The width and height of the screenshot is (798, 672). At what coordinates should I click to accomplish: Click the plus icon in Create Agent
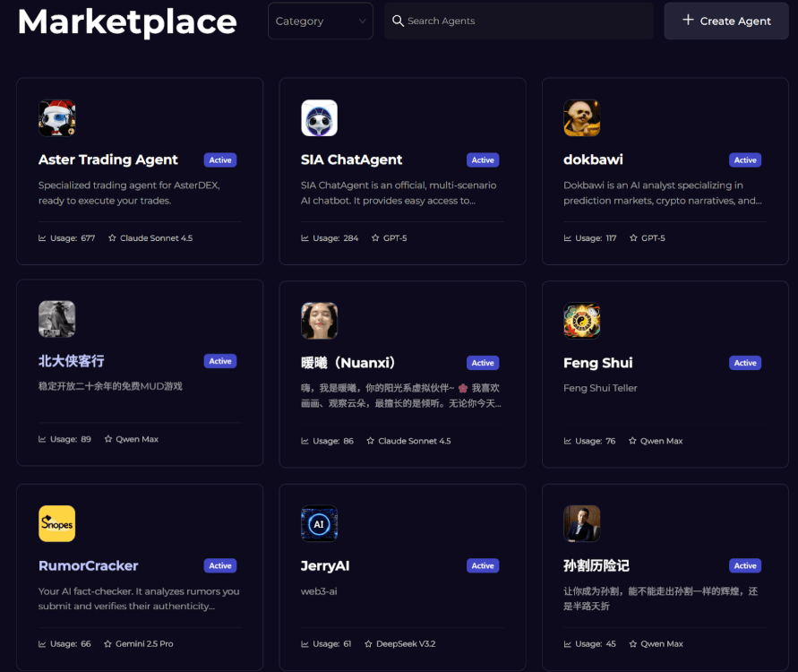click(688, 20)
